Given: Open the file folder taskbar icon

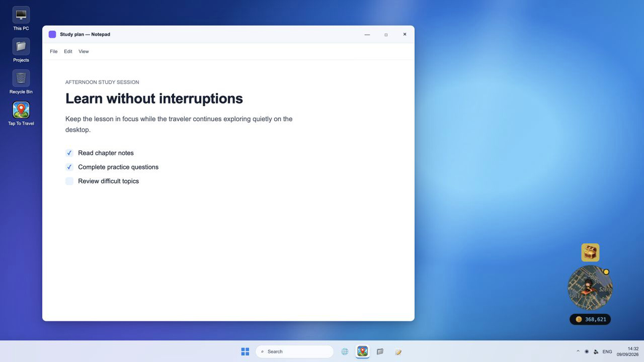Looking at the screenshot, I should tap(380, 352).
